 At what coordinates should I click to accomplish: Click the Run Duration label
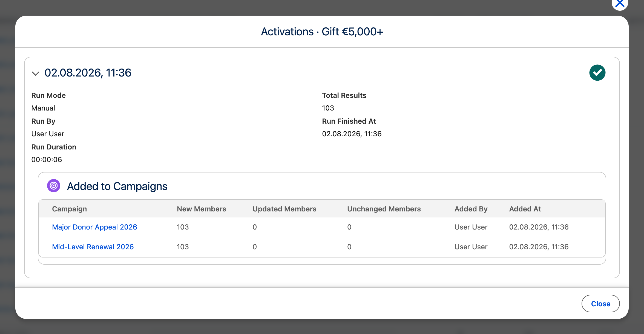54,147
